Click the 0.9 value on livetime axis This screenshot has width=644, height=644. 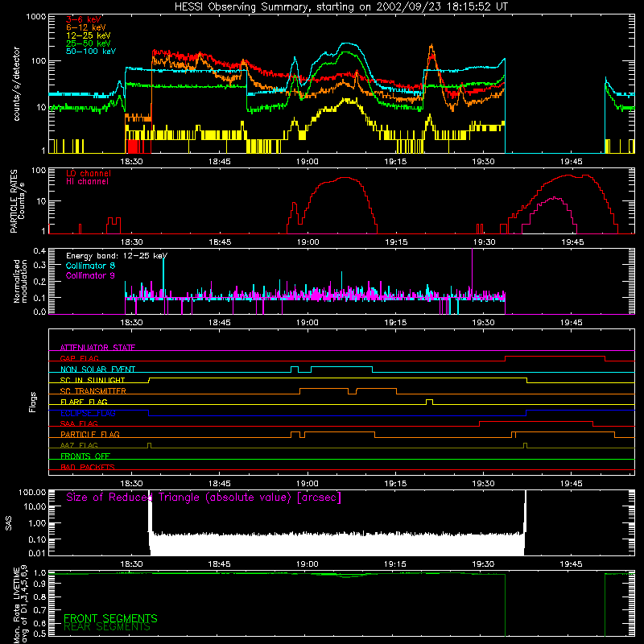point(39,584)
